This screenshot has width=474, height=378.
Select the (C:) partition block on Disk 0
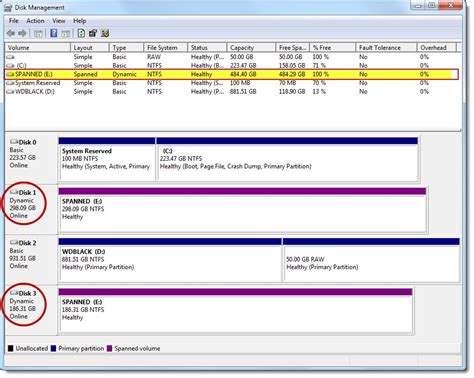point(287,159)
